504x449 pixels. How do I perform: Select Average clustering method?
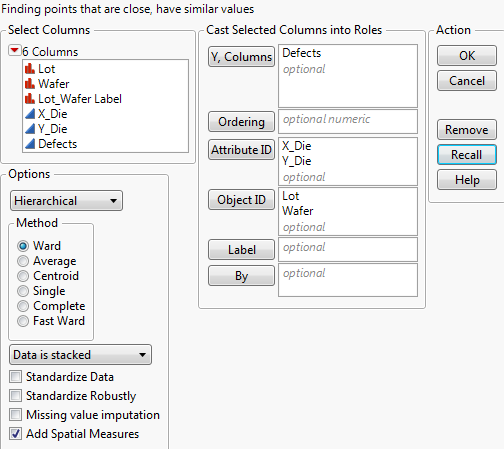[23, 261]
